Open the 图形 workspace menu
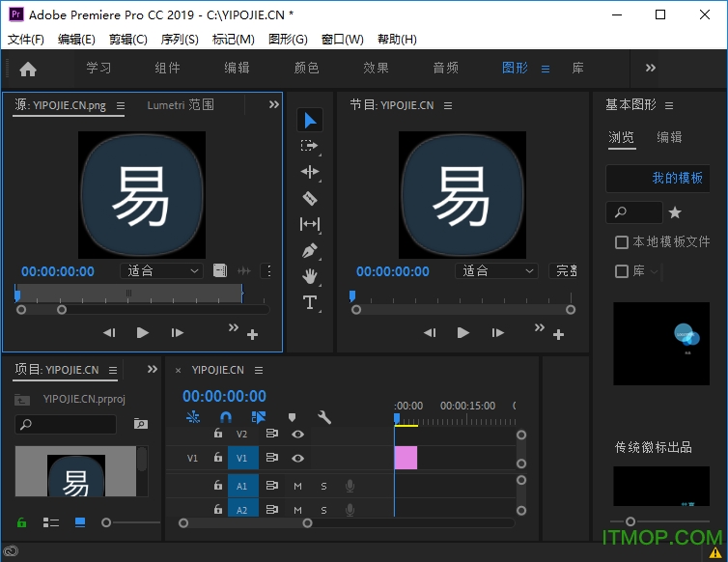The width and height of the screenshot is (728, 562). (x=546, y=70)
